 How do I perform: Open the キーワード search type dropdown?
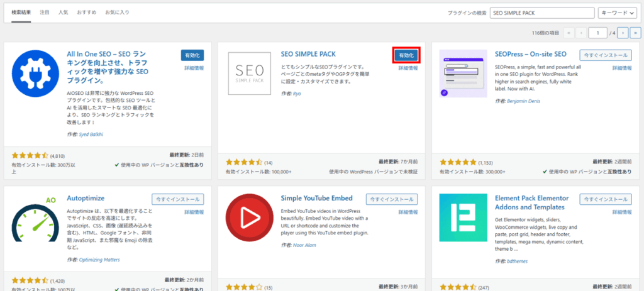[619, 13]
